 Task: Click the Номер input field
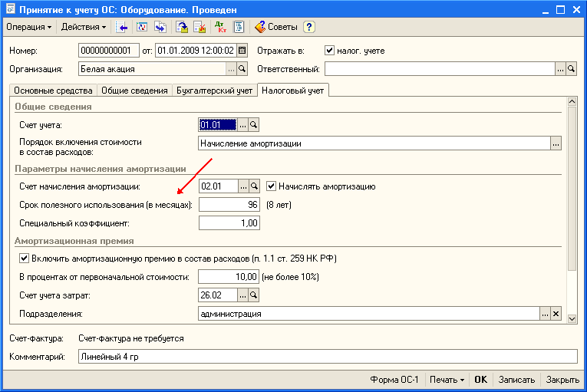pyautogui.click(x=108, y=51)
